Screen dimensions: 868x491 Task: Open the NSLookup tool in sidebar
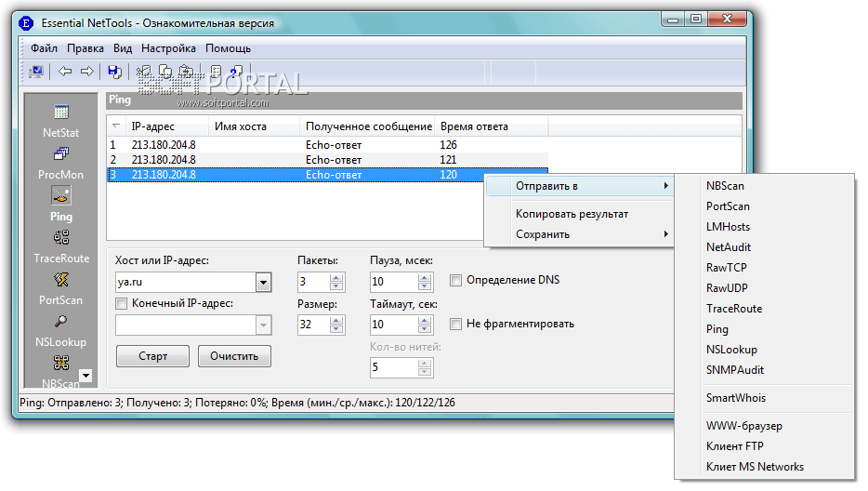pos(61,331)
